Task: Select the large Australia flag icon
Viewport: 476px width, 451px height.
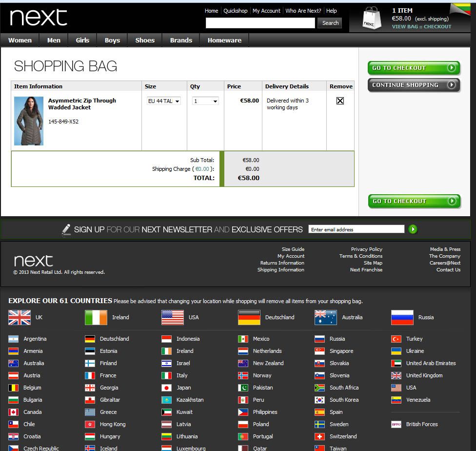Action: tap(326, 317)
